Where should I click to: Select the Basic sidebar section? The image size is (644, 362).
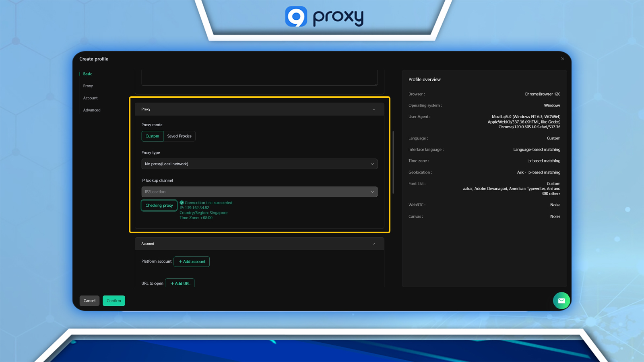click(87, 74)
